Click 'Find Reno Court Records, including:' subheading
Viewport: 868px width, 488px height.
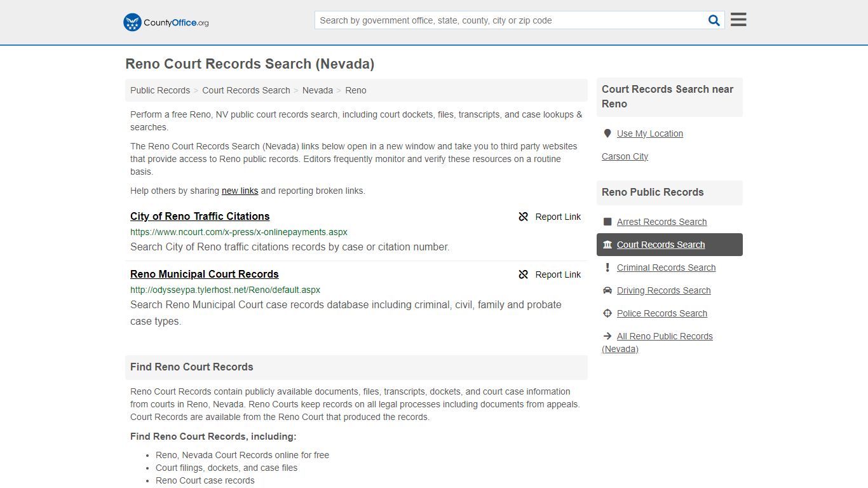point(213,437)
